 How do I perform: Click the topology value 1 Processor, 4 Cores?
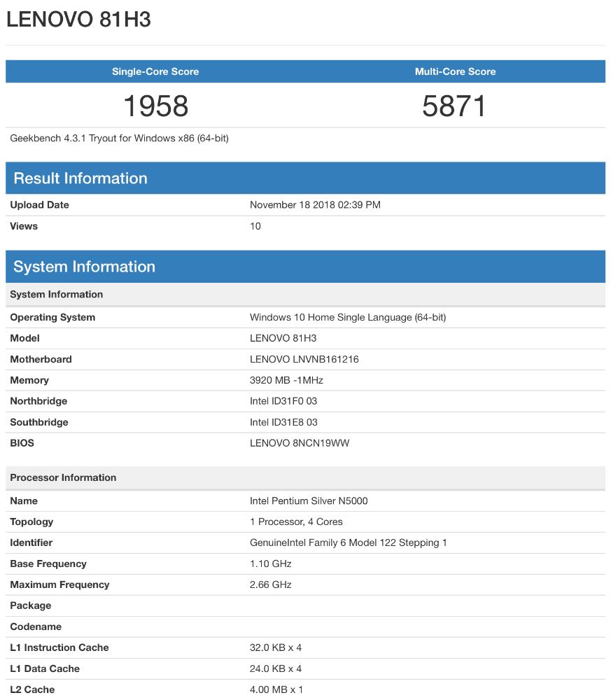[x=296, y=521]
